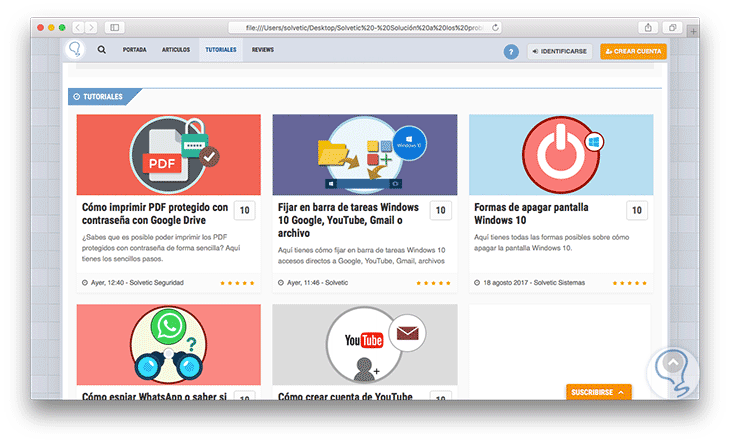Open the REVIEWS menu item

coord(263,50)
